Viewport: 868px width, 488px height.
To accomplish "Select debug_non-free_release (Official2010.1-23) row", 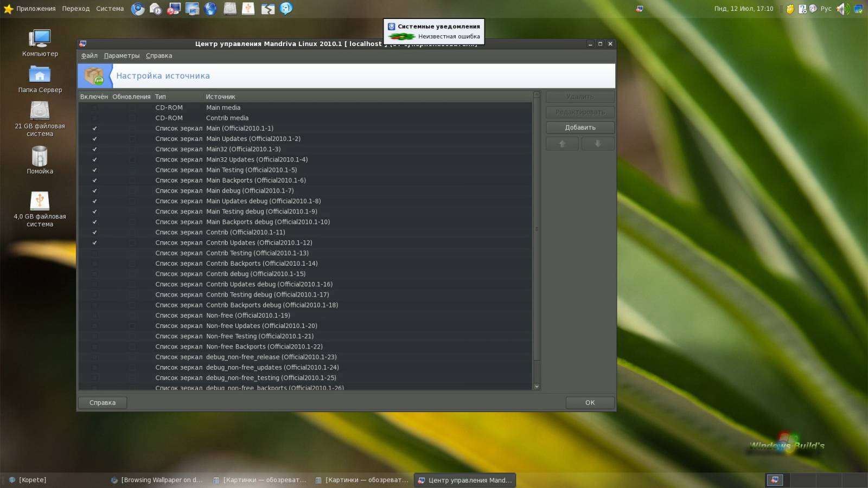I will [305, 357].
